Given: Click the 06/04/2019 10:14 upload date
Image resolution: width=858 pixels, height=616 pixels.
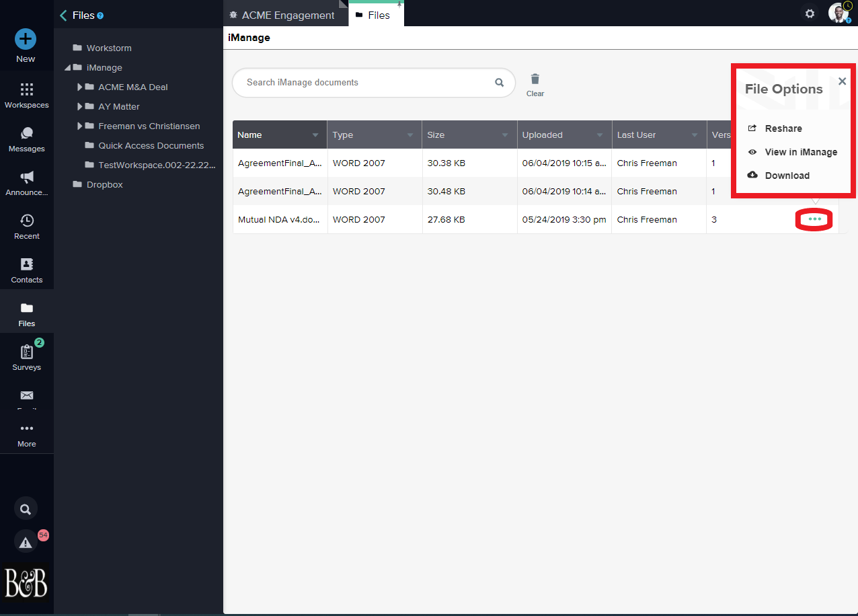Looking at the screenshot, I should click(x=564, y=192).
